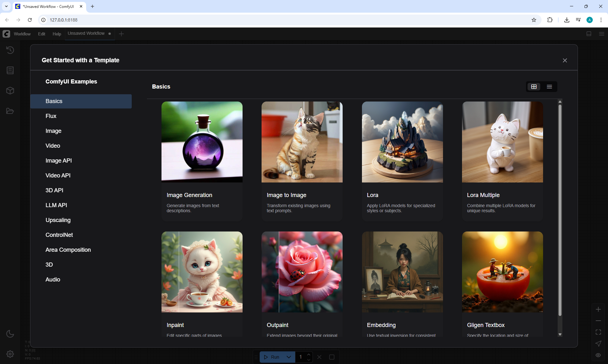Switch templates to grid view
Image resolution: width=608 pixels, height=364 pixels.
pyautogui.click(x=534, y=87)
